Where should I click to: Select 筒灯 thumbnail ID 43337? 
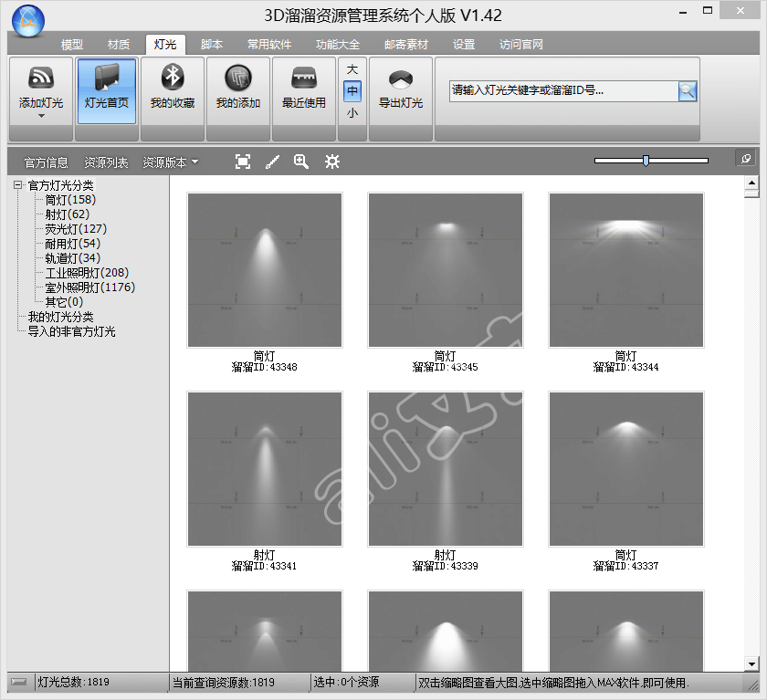coord(626,469)
